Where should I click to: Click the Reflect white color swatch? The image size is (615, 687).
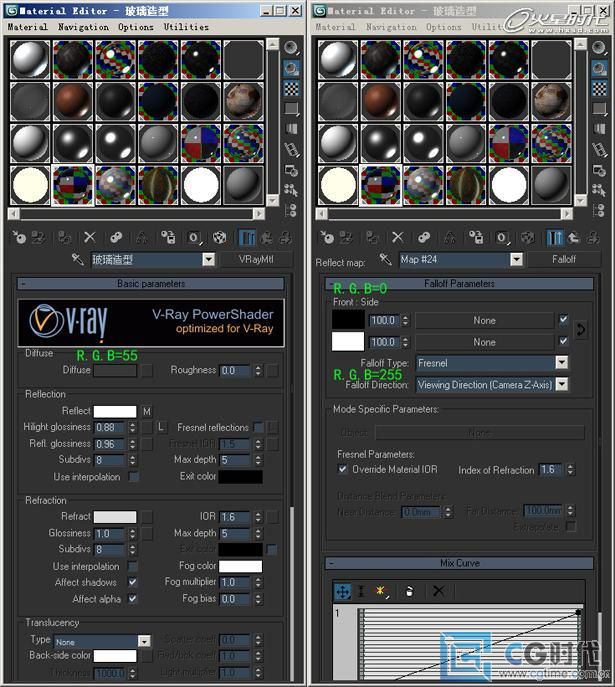(115, 411)
